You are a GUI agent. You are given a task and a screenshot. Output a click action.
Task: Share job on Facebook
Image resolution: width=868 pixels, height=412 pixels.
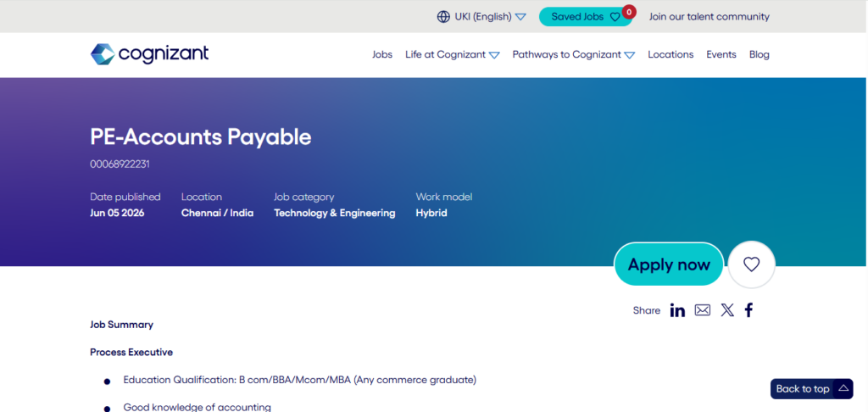[749, 310]
